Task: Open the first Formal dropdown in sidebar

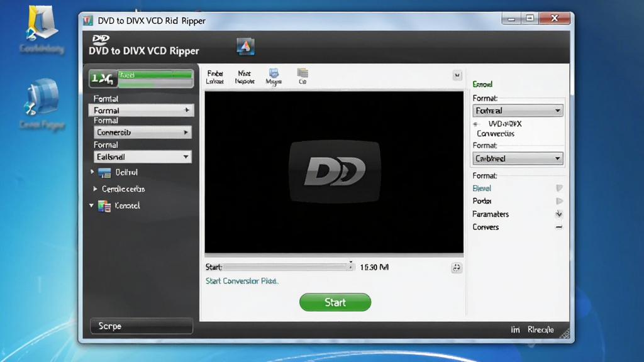Action: [x=141, y=111]
